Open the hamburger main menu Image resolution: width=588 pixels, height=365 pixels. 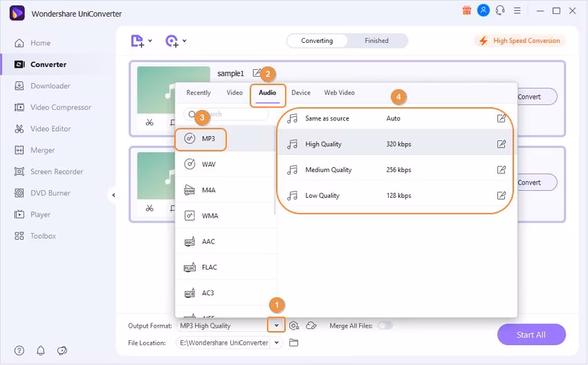tap(517, 10)
